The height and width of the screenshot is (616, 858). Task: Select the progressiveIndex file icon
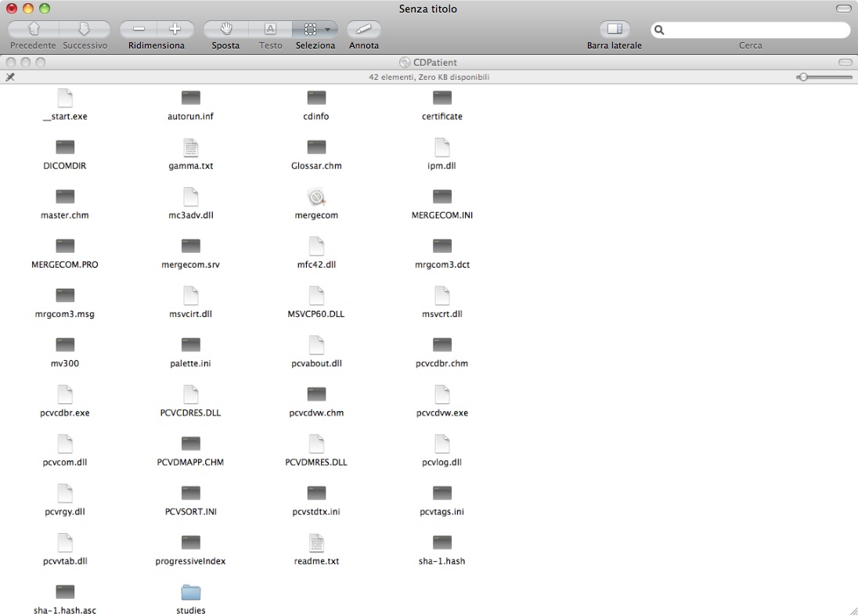[190, 542]
